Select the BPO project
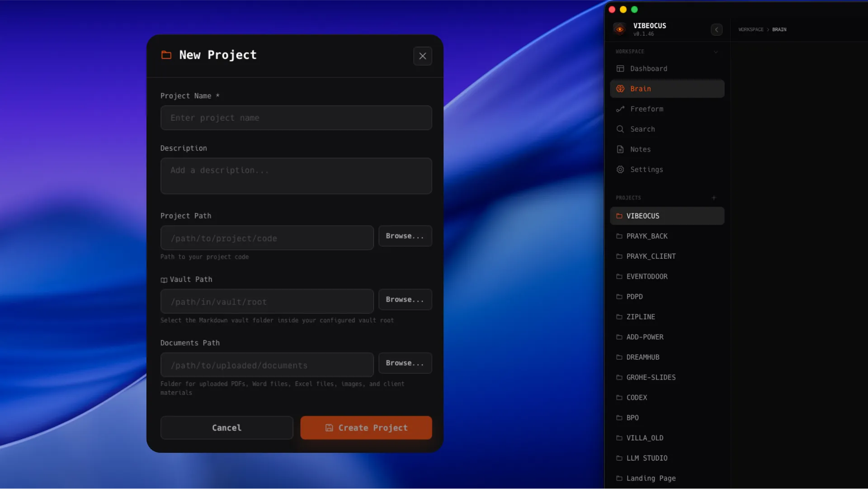Image resolution: width=868 pixels, height=489 pixels. [667, 418]
